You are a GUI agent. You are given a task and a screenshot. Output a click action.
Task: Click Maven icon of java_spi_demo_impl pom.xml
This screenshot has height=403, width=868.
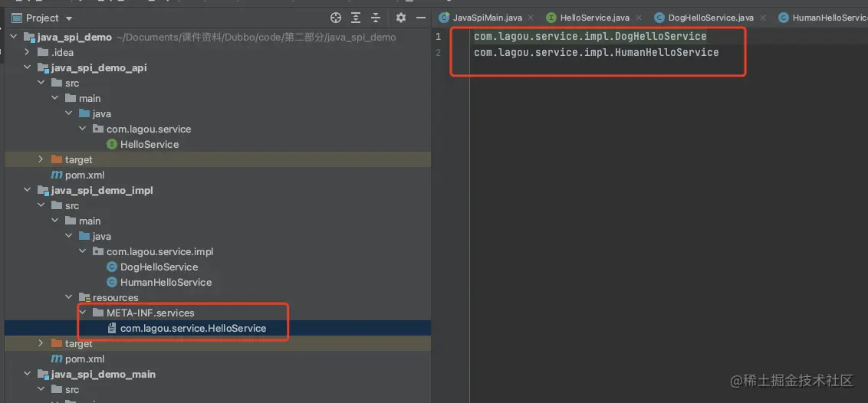(57, 359)
